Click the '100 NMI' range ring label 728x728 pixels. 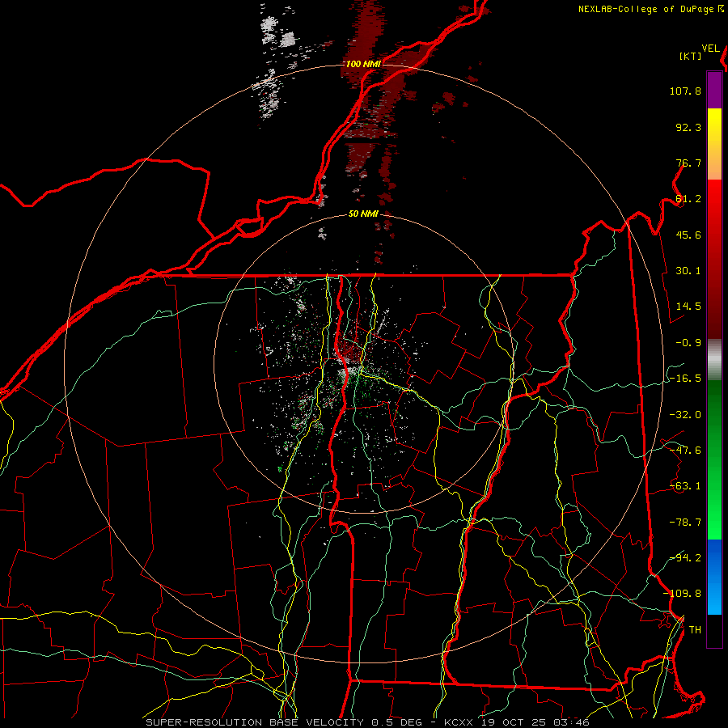point(363,64)
